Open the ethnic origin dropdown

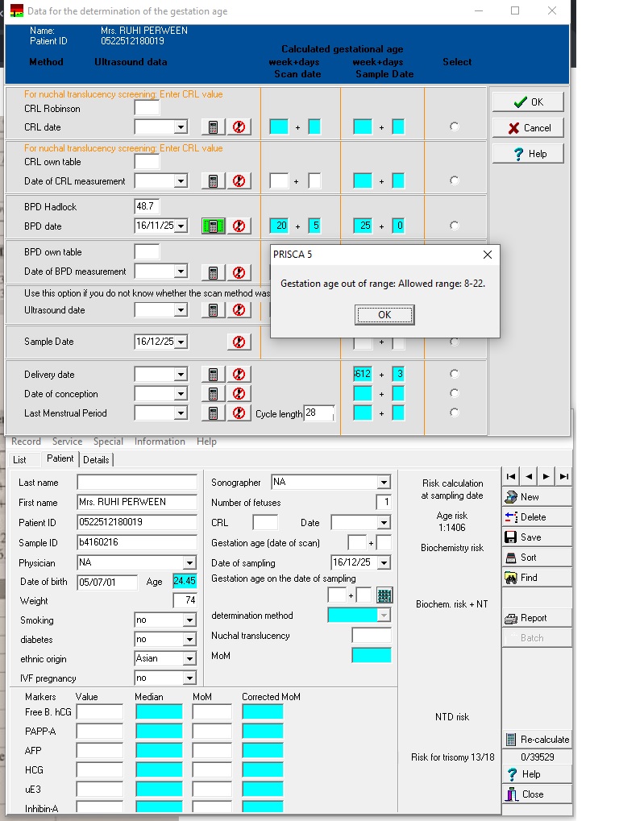(x=189, y=659)
